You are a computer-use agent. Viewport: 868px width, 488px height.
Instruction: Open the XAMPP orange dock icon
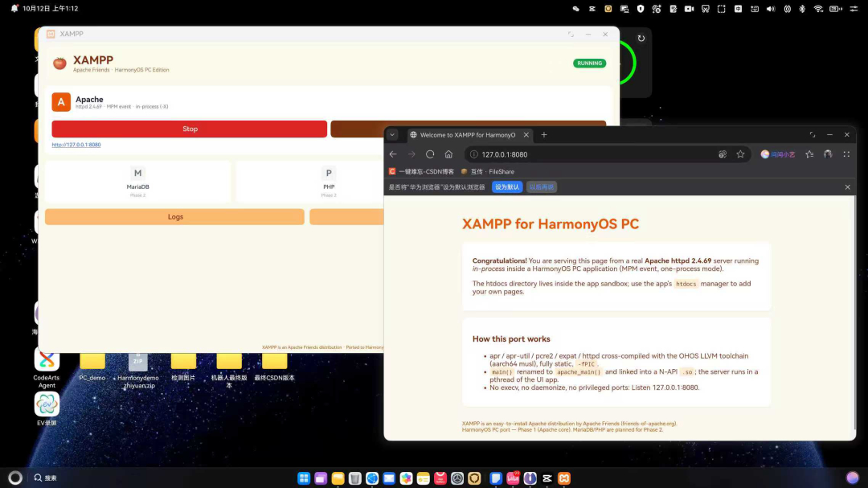point(564,478)
